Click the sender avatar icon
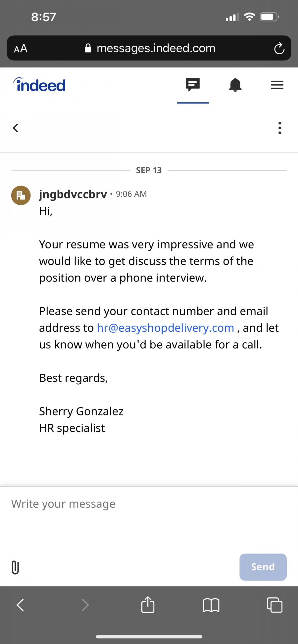 pyautogui.click(x=21, y=195)
